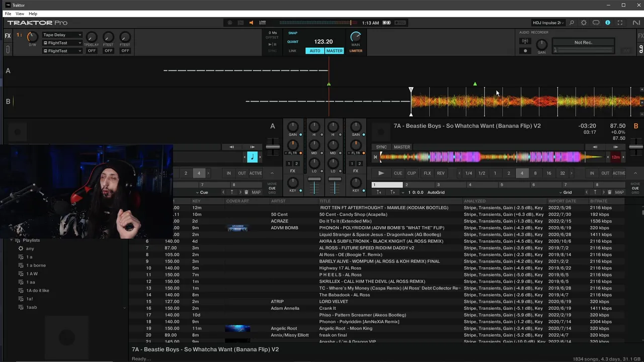Select the 'Phonon - Polyriddim [AmNeXiA Remix]' track
This screenshot has height=362, width=644.
pyautogui.click(x=359, y=321)
